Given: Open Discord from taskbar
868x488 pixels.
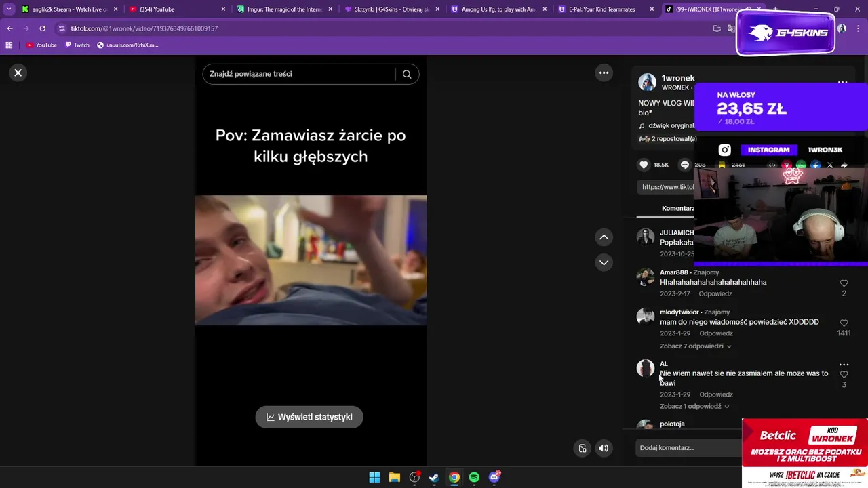Looking at the screenshot, I should [494, 477].
